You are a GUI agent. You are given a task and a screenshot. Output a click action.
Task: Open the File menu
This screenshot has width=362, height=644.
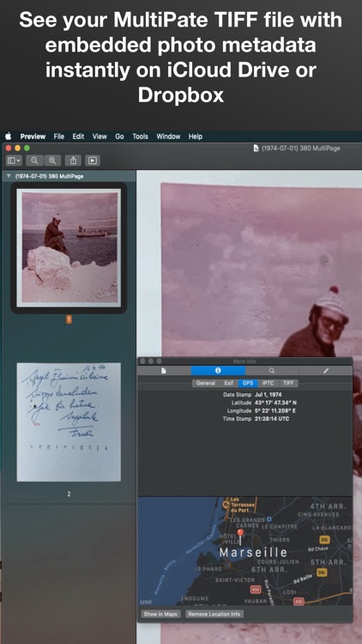58,137
